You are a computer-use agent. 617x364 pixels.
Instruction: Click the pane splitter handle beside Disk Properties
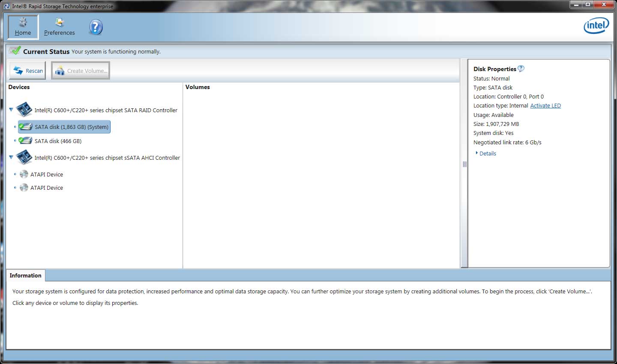click(464, 164)
